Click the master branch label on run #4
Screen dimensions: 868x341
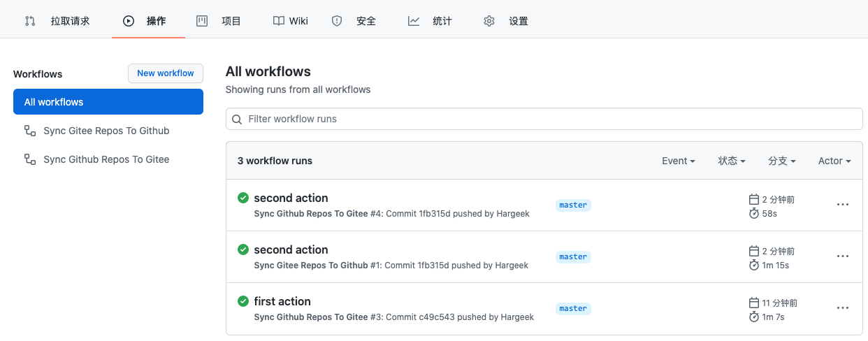click(573, 205)
